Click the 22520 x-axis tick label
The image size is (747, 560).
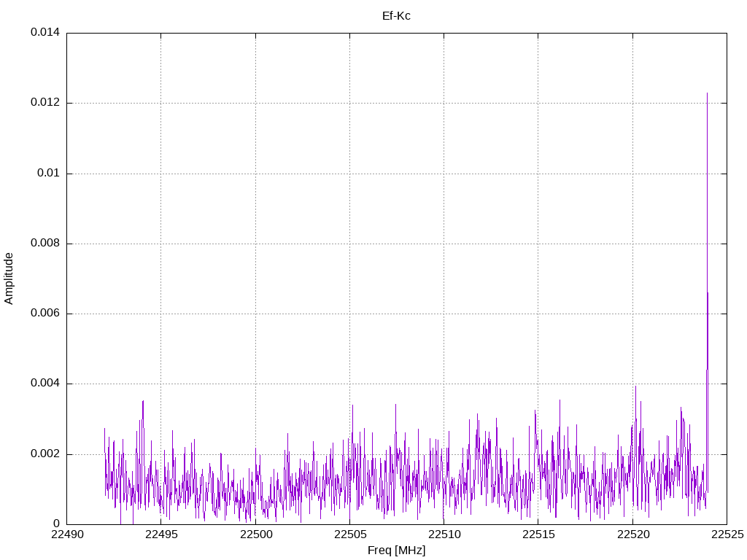coord(633,534)
